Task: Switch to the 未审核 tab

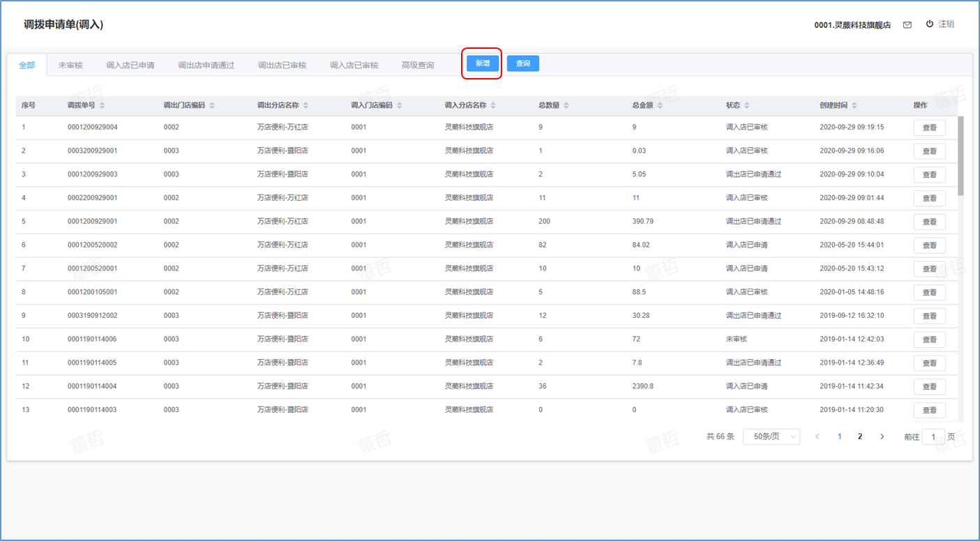Action: pyautogui.click(x=70, y=65)
